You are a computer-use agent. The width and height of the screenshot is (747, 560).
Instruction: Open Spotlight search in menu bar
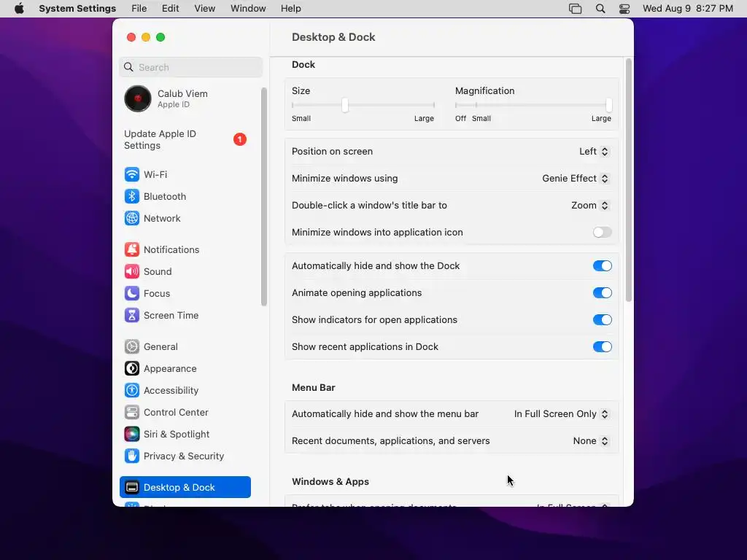tap(600, 9)
